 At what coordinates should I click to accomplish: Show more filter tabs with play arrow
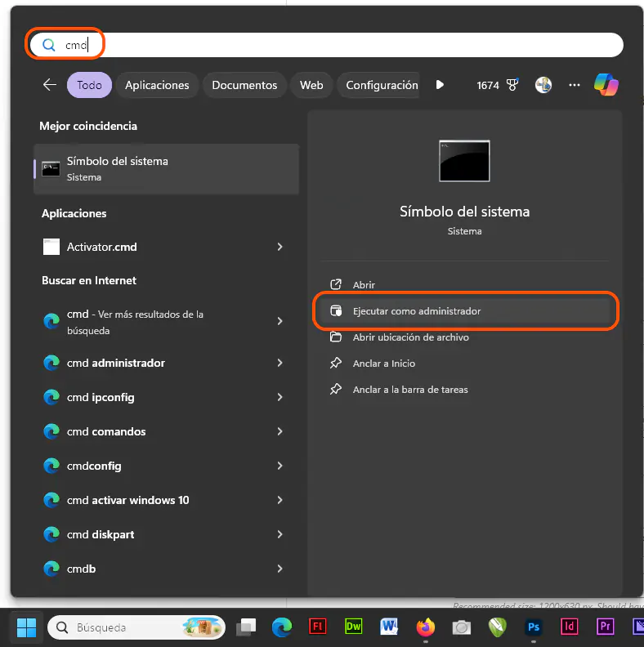click(440, 85)
